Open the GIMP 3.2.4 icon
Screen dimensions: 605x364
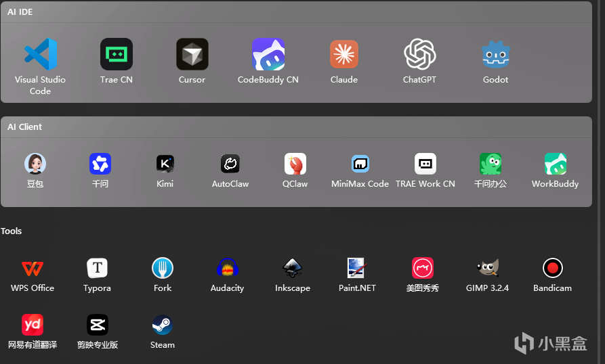click(x=488, y=268)
